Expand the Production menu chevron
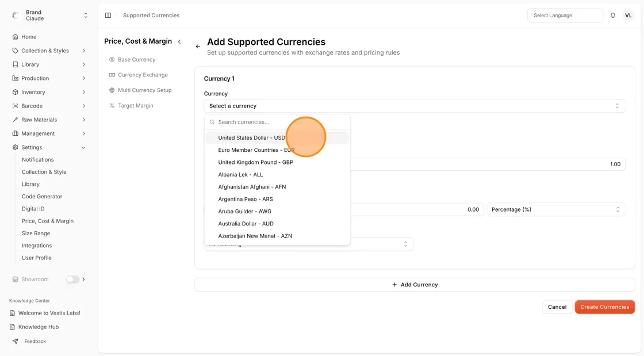This screenshot has width=644, height=356. click(x=84, y=78)
